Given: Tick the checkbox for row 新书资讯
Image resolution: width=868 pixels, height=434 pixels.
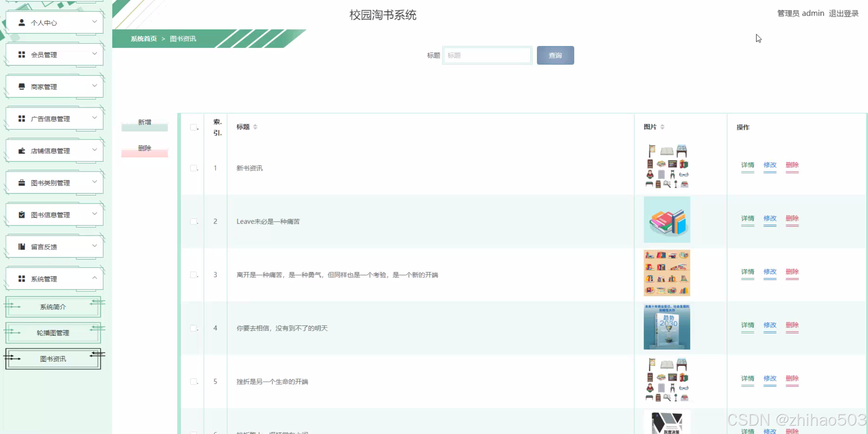Looking at the screenshot, I should [x=193, y=168].
